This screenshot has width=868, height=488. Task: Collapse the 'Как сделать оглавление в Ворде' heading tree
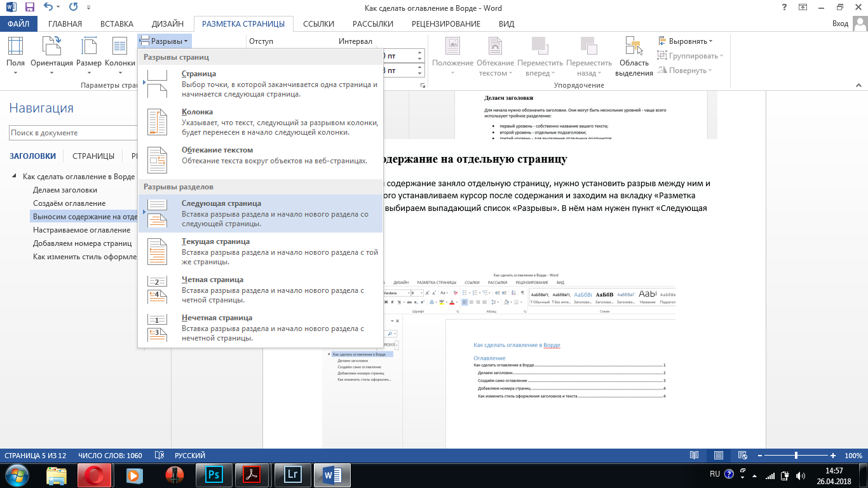[15, 177]
